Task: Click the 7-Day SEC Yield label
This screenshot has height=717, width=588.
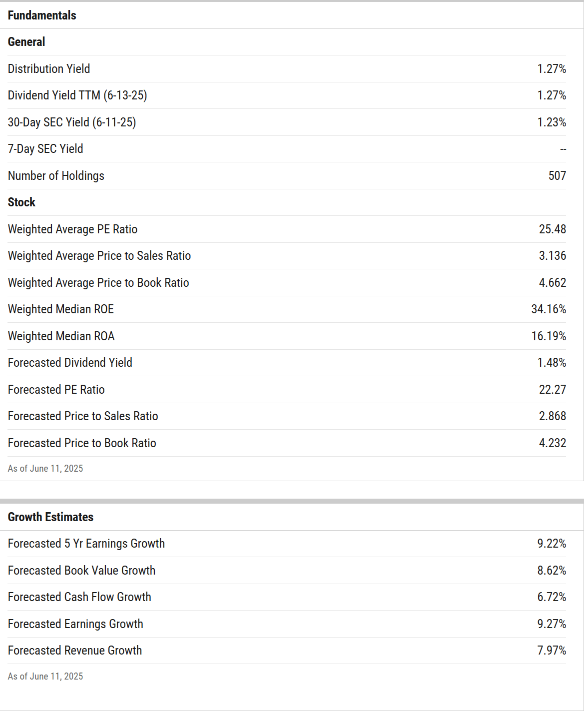Action: [x=45, y=149]
